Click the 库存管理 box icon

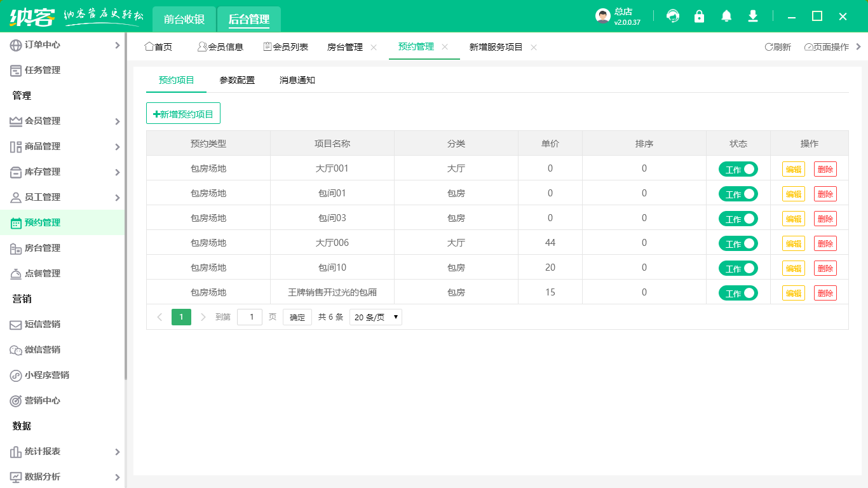(x=16, y=172)
